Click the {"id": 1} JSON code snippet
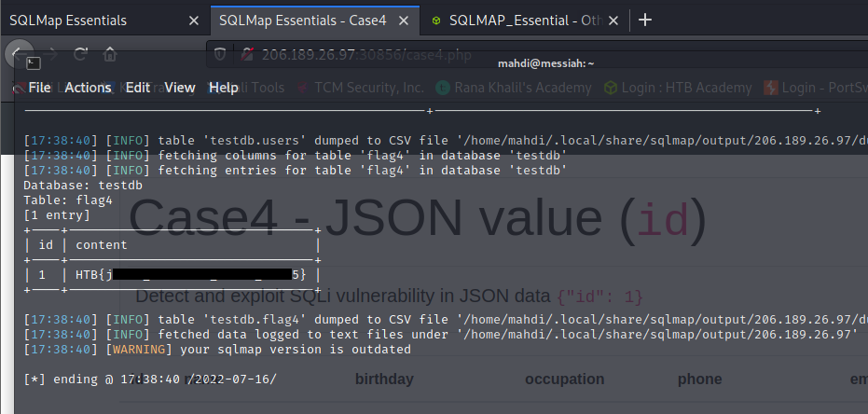 point(599,297)
